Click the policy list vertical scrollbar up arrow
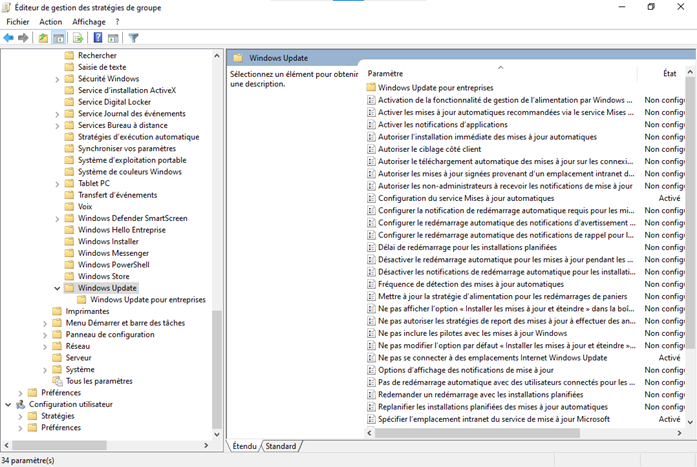This screenshot has height=467, width=697. point(690,72)
